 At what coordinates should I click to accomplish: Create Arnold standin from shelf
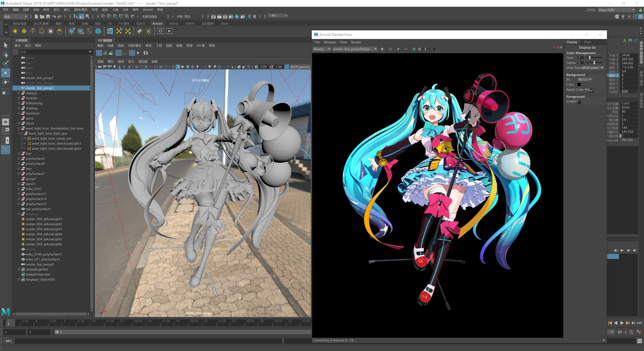point(71,31)
